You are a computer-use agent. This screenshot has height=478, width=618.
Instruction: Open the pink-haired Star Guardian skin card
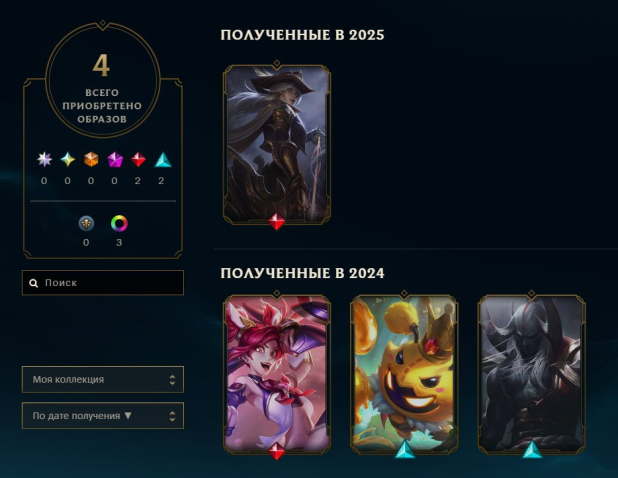[x=277, y=374]
